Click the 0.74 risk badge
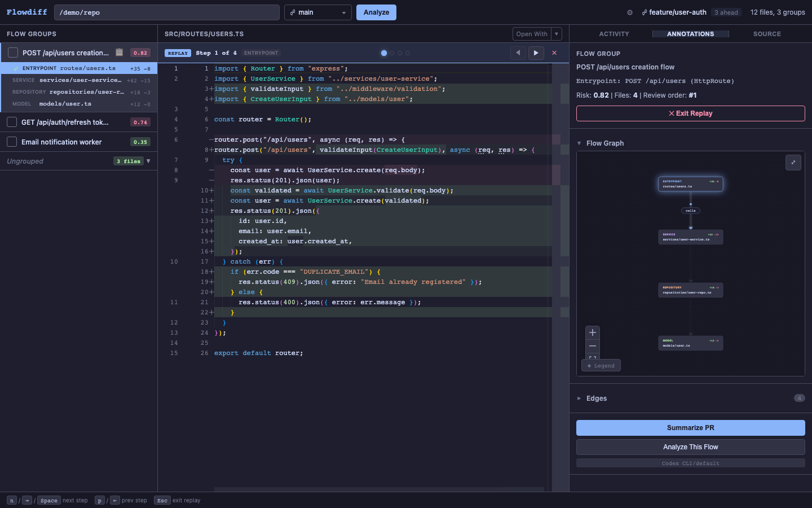812x508 pixels. click(140, 122)
